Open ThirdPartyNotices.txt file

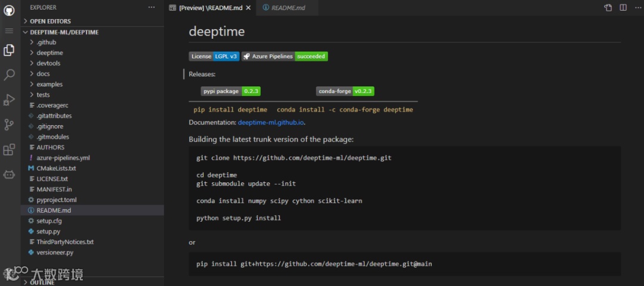[x=92, y=242]
